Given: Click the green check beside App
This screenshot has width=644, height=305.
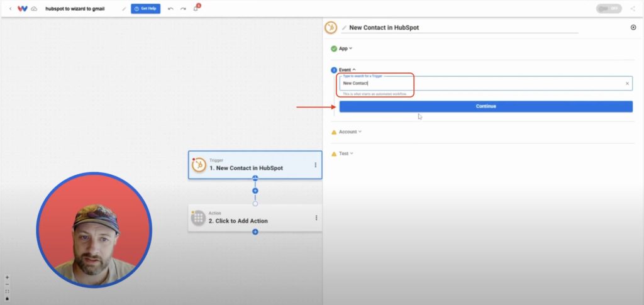Looking at the screenshot, I should pos(334,48).
